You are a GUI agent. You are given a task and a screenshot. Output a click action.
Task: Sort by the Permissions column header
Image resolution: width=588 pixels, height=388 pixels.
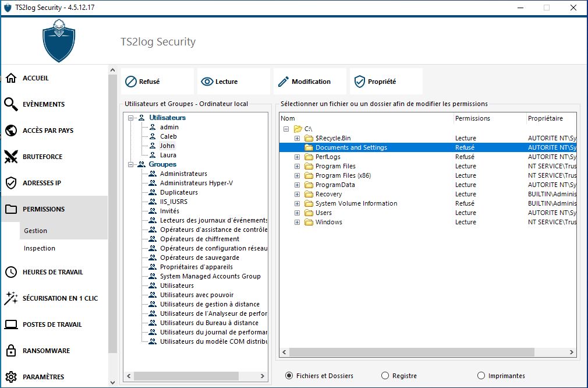[x=490, y=118]
